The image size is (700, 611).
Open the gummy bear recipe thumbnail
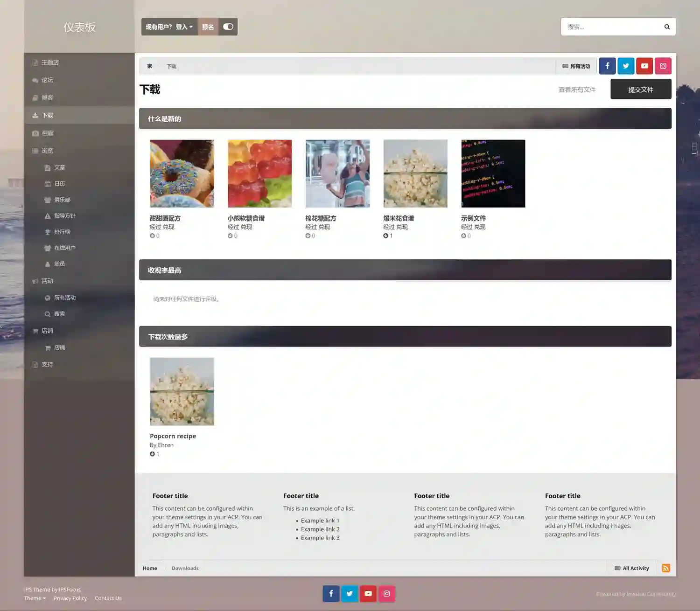point(259,174)
